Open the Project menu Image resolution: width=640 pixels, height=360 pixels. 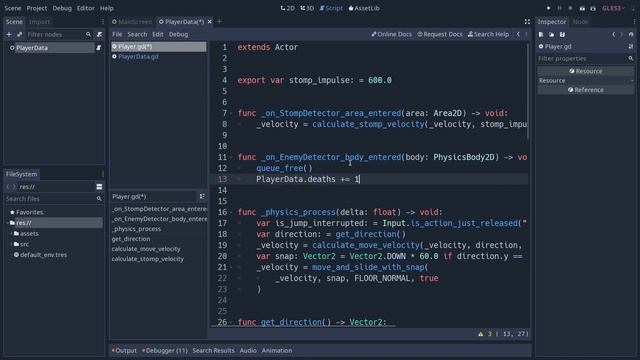37,8
